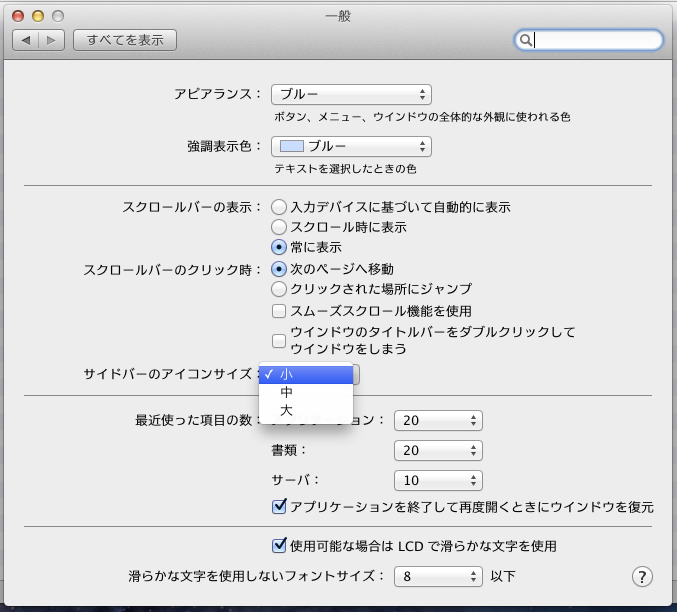
Task: Select クリックされた場所にジャンプ radio option
Action: 279,289
